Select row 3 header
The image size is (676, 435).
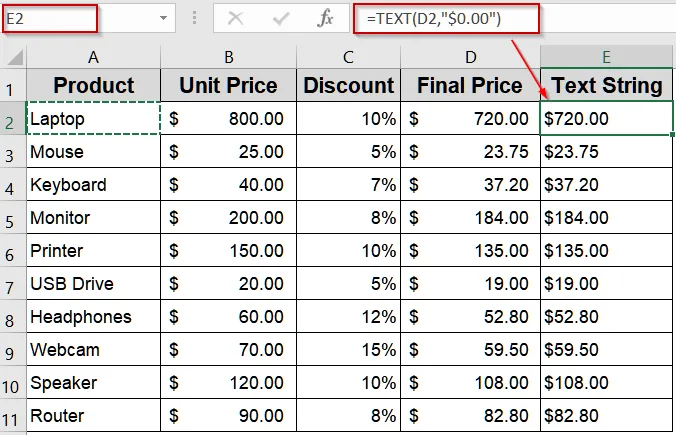pyautogui.click(x=13, y=151)
